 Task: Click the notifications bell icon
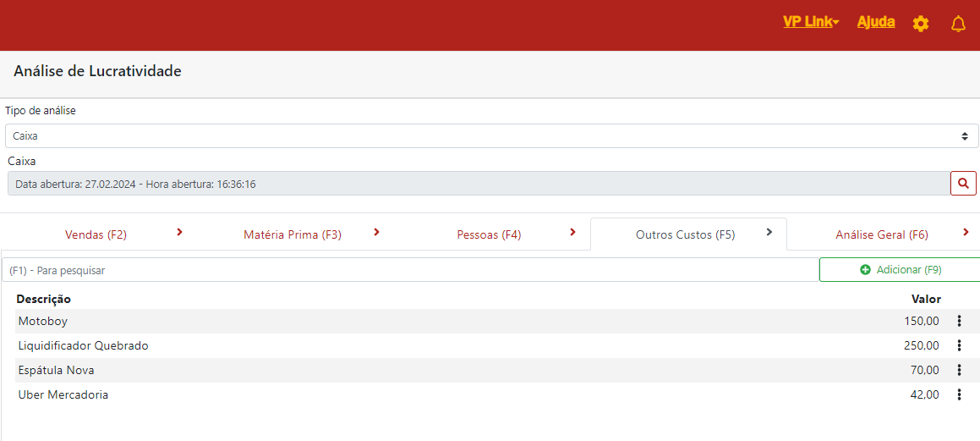point(958,24)
